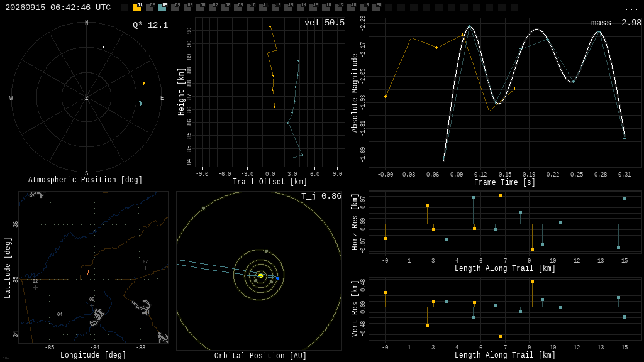
Task: Click the teal meteor track on polar plot
Action: 140,103
